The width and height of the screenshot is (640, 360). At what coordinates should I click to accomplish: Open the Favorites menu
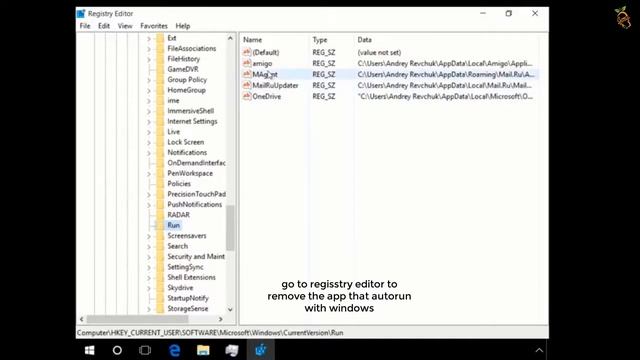pyautogui.click(x=154, y=26)
